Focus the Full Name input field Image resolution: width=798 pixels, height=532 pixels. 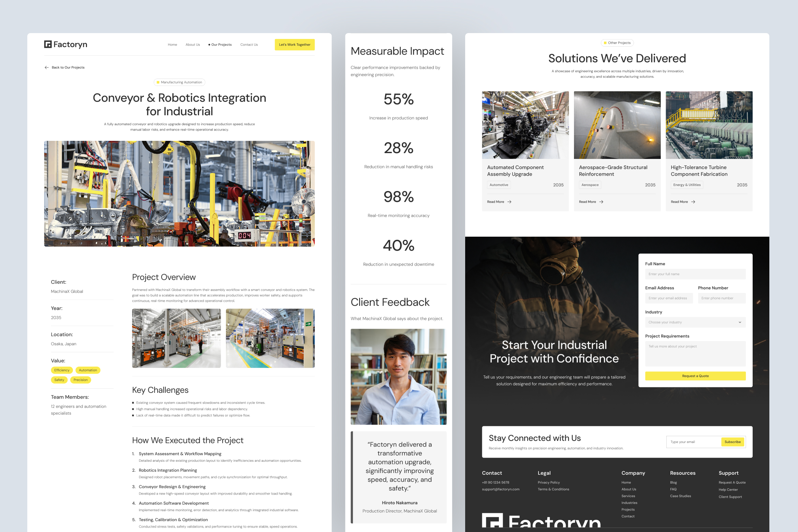point(695,274)
